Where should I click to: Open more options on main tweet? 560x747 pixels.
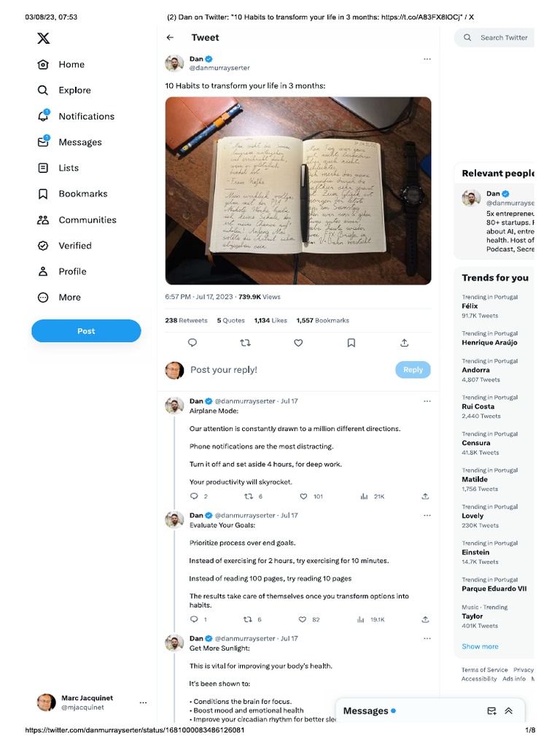[x=427, y=59]
